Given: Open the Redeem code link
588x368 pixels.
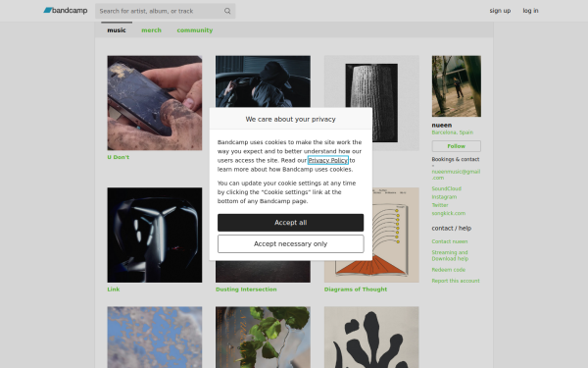Looking at the screenshot, I should tap(448, 270).
